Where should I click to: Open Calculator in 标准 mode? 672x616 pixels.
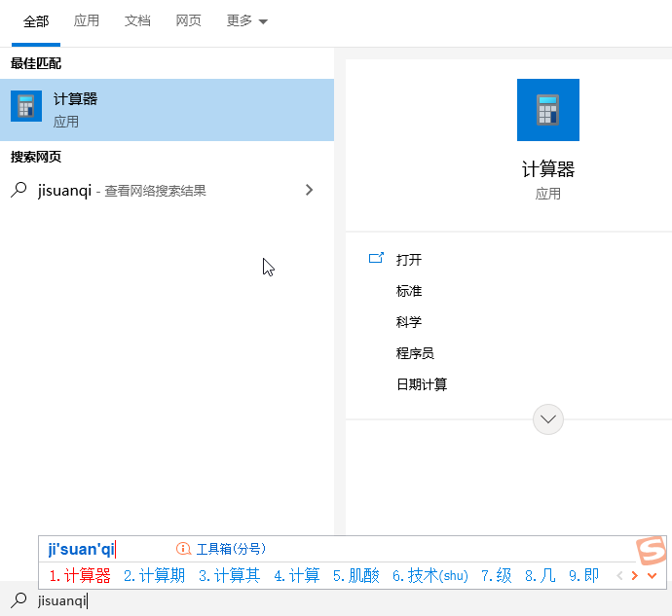(409, 291)
